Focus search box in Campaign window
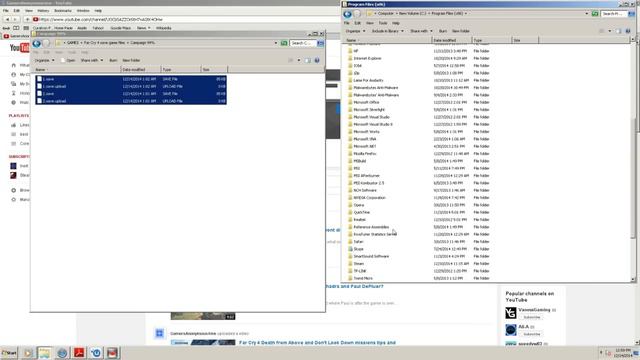This screenshot has width=640, height=360. click(302, 43)
